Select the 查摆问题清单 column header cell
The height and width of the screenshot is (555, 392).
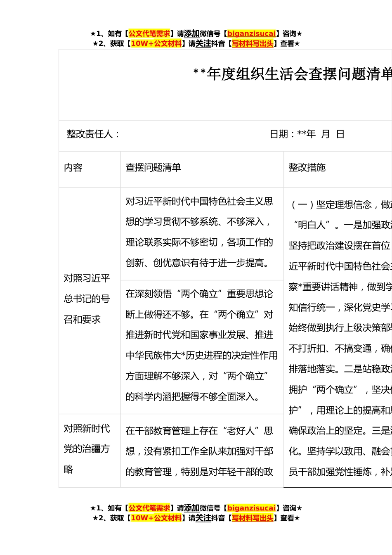(x=153, y=168)
